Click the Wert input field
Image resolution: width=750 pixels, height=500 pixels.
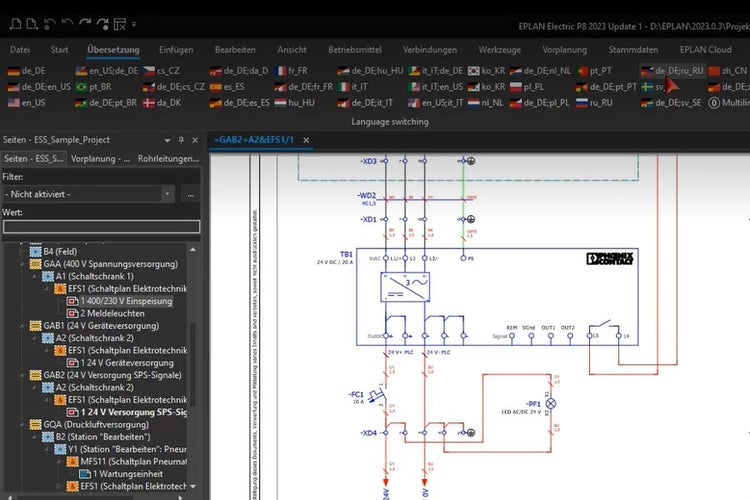[100, 227]
